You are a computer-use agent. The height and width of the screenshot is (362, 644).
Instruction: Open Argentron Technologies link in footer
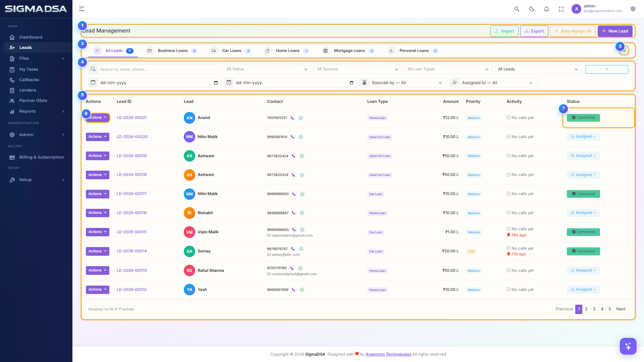(388, 354)
